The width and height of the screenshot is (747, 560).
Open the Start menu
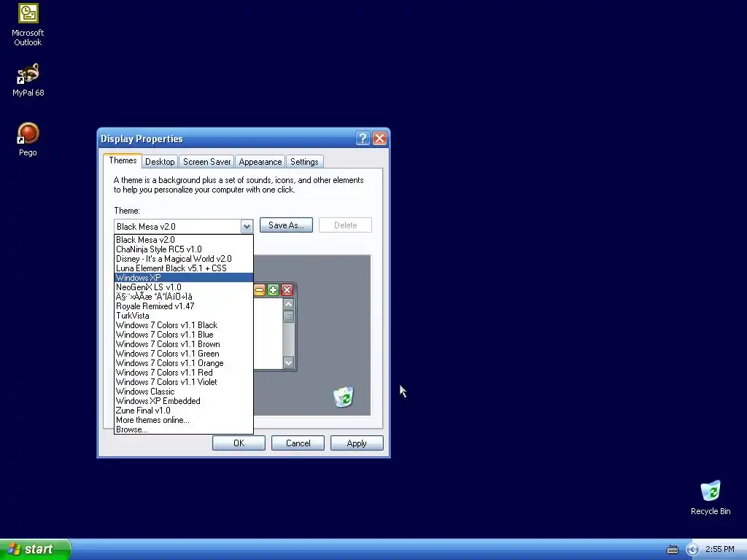click(35, 549)
